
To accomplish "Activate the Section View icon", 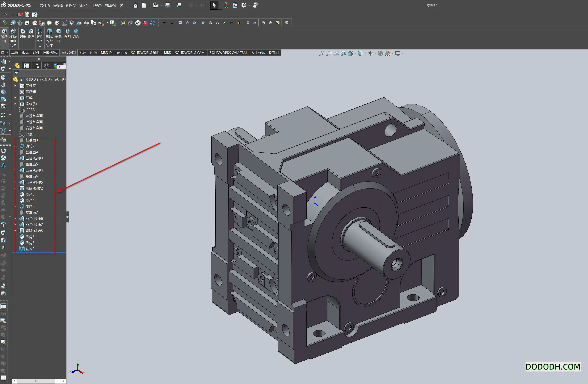I will (x=344, y=53).
